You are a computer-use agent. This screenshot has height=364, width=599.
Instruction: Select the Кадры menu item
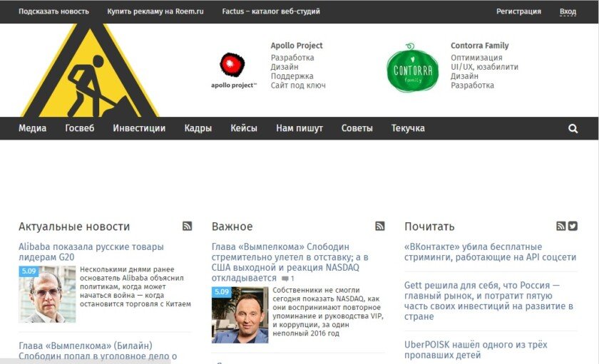click(198, 128)
